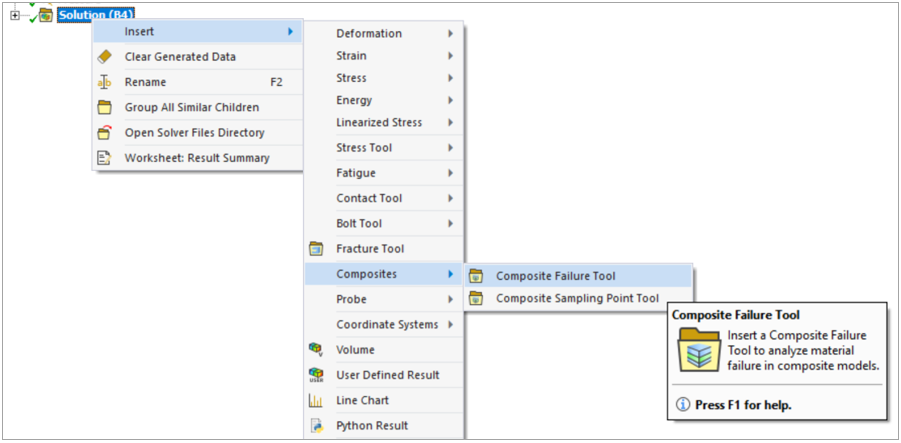Click the Line Chart icon
The width and height of the screenshot is (901, 443).
pyautogui.click(x=317, y=400)
